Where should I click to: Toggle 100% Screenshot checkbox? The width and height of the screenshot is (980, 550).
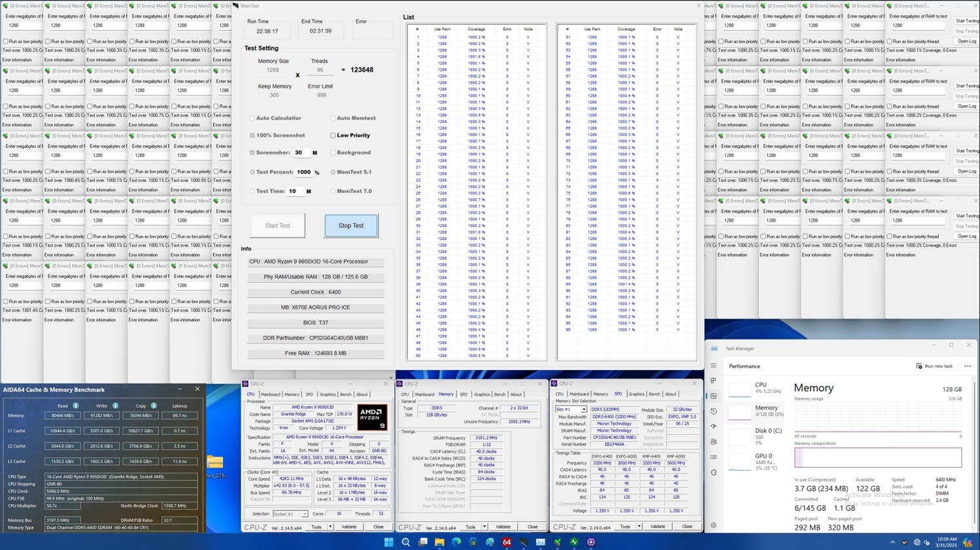(252, 135)
